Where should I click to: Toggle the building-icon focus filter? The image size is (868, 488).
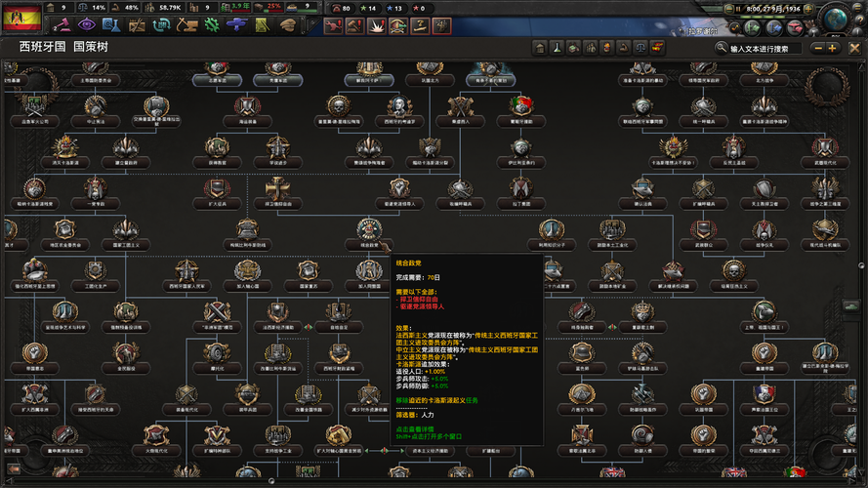pyautogui.click(x=540, y=48)
